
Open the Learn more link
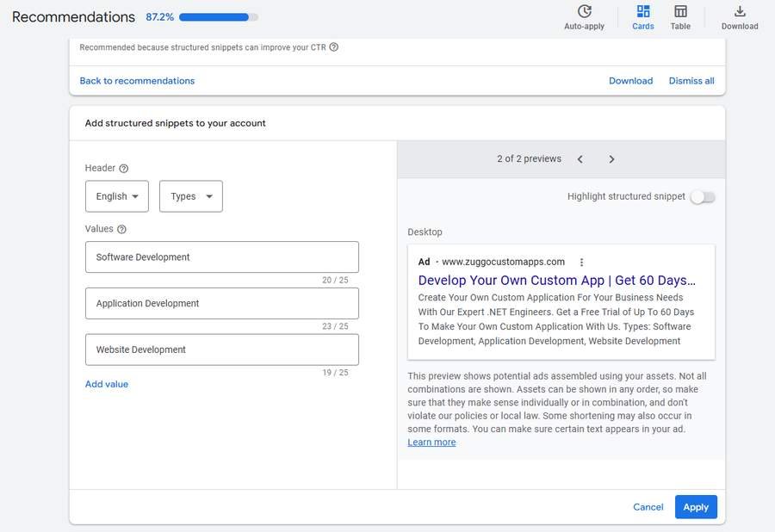pyautogui.click(x=431, y=442)
